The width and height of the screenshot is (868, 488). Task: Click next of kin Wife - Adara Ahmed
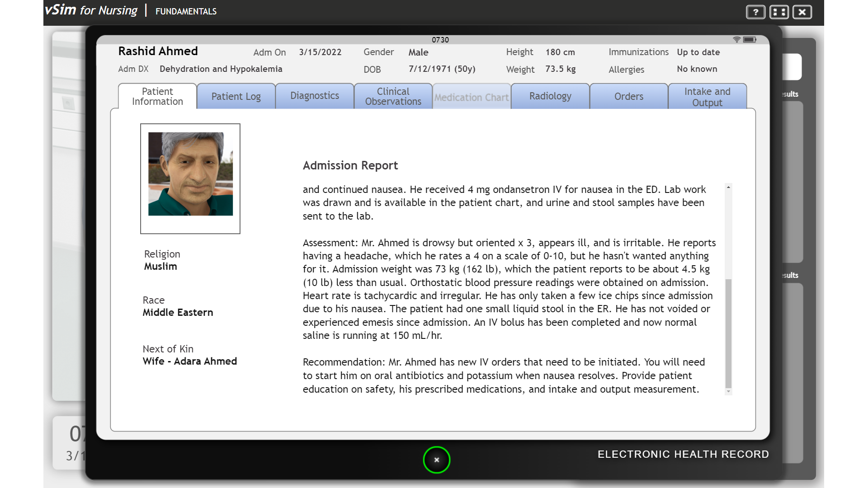(x=190, y=361)
